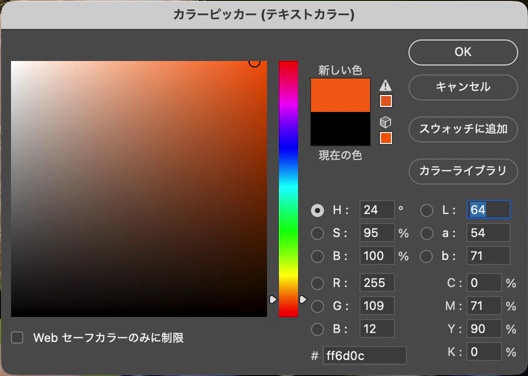The width and height of the screenshot is (528, 376).
Task: Select the B blue radio button
Action: (317, 329)
